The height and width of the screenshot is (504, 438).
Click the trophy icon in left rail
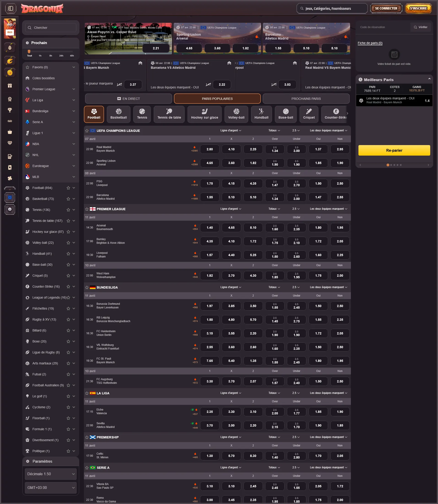(x=10, y=110)
